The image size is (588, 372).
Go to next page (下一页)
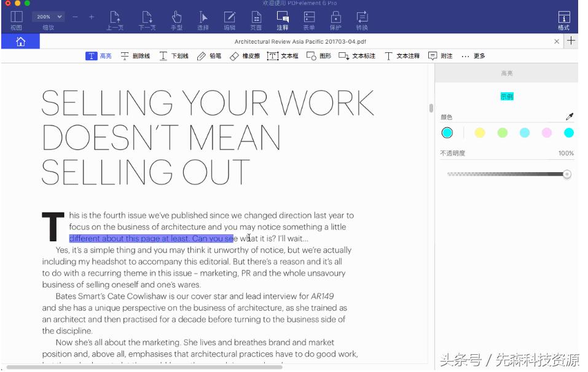point(147,20)
